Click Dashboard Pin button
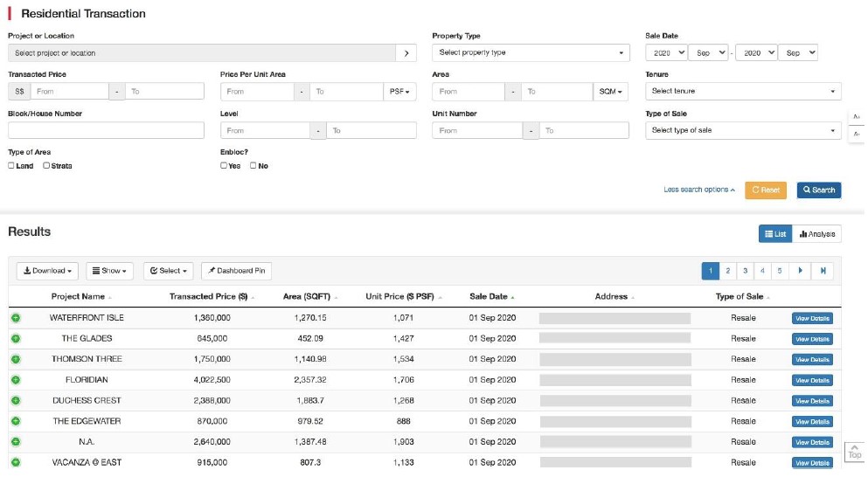The image size is (868, 477). click(236, 271)
